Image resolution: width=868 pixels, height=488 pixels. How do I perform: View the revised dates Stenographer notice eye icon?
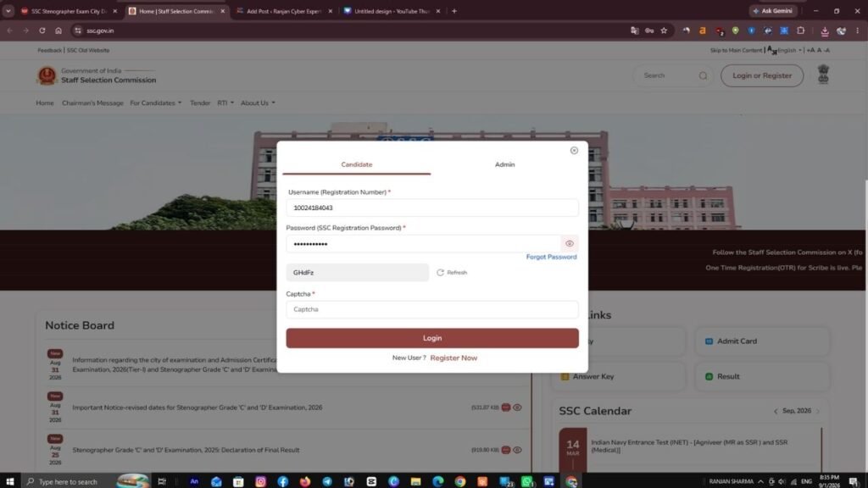pyautogui.click(x=517, y=408)
